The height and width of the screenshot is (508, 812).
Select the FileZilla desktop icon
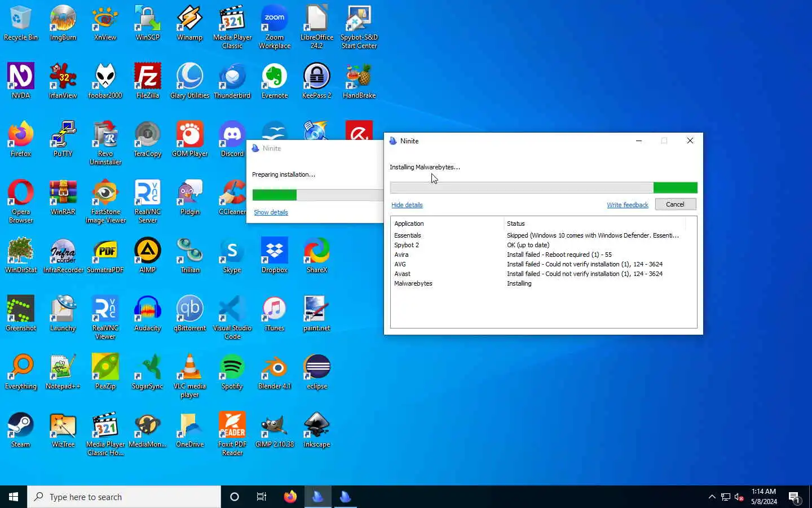(x=147, y=81)
